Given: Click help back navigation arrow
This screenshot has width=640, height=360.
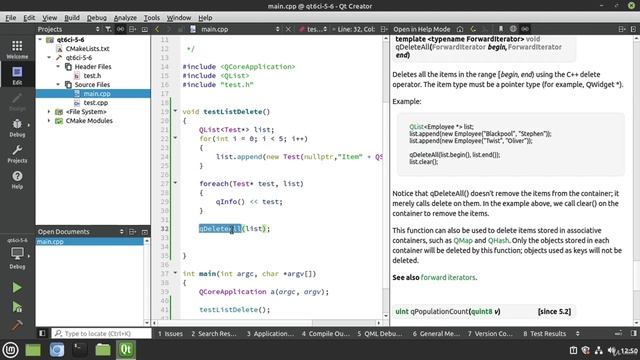Looking at the screenshot, I should click(x=473, y=29).
